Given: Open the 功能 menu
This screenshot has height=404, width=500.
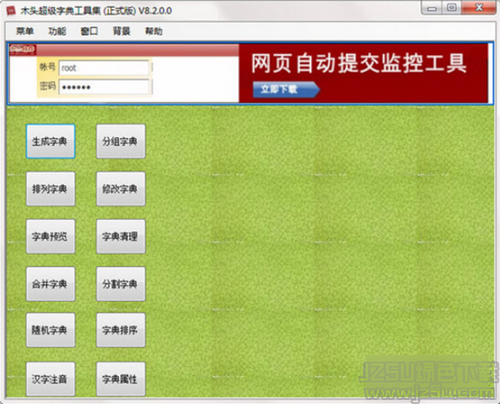Looking at the screenshot, I should click(x=57, y=31).
